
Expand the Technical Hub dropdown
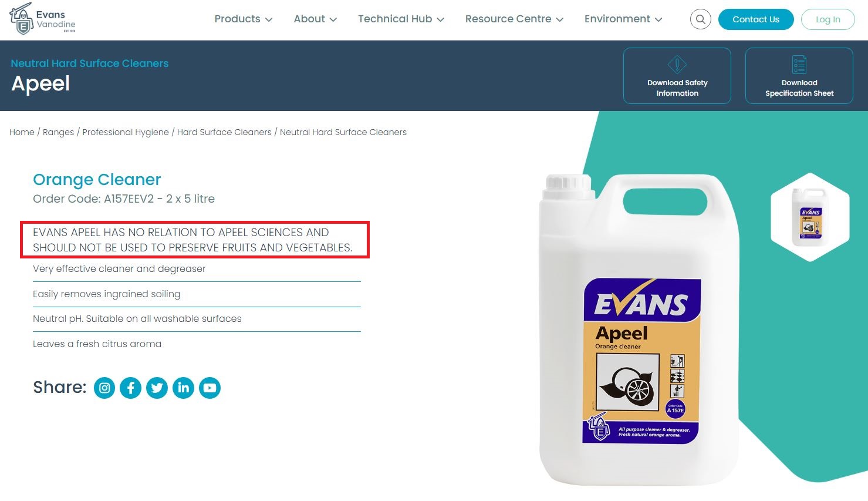coord(401,19)
